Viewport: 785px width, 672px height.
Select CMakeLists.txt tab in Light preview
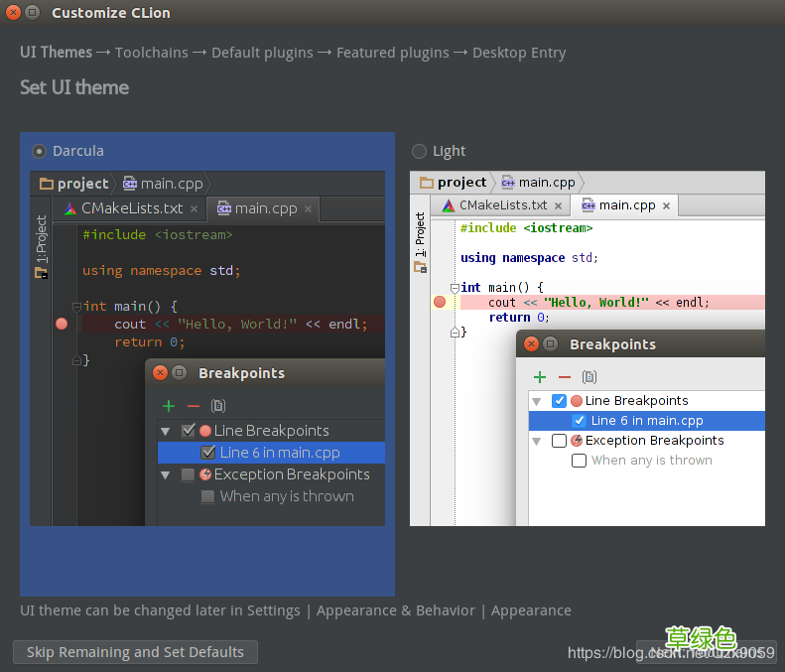(502, 205)
